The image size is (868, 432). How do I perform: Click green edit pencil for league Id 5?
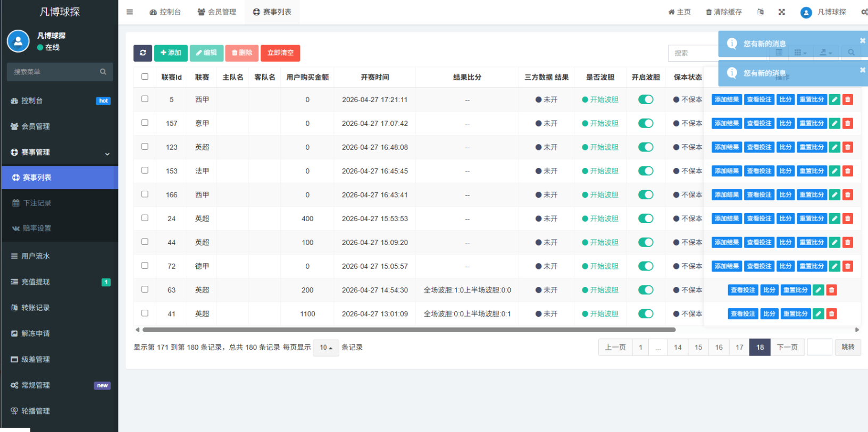tap(834, 99)
